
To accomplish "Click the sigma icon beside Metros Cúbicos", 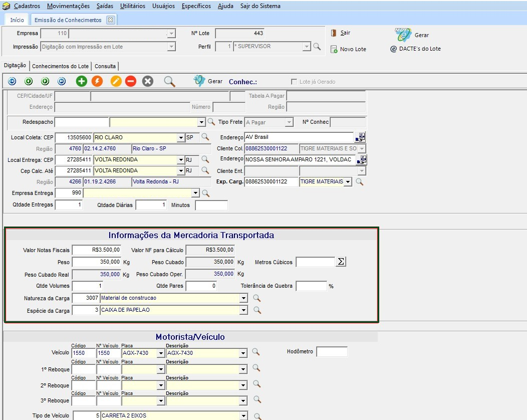I will coord(341,262).
